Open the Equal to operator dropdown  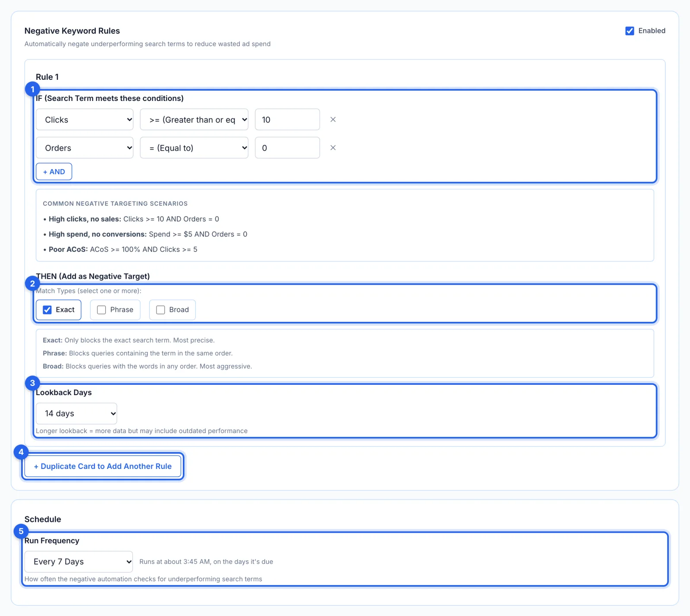point(194,148)
